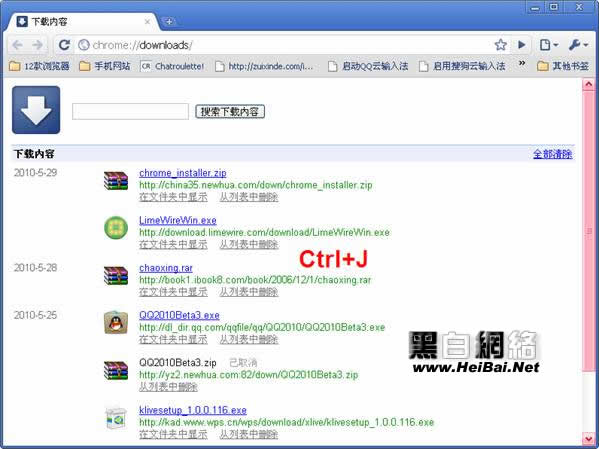Click the dl_dir.qq.com source URL

[x=262, y=327]
